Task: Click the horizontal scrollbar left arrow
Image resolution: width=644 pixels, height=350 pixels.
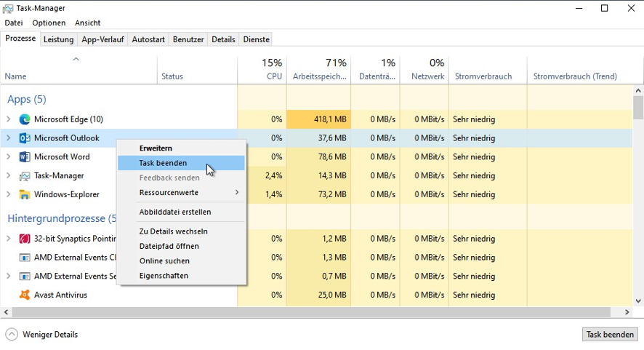Action: 6,312
